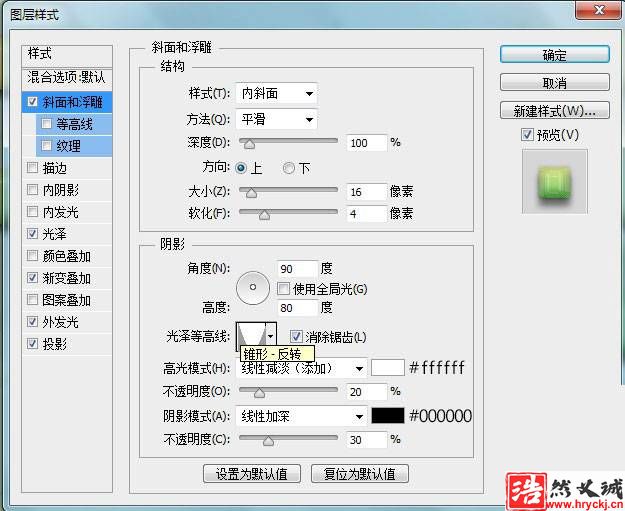Enable 使用全局光(G) checkbox
The image size is (625, 511).
coord(283,289)
